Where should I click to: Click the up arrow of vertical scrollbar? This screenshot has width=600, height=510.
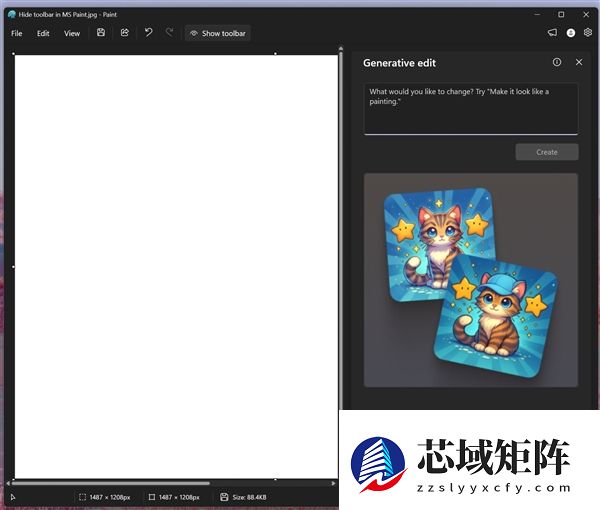(x=341, y=49)
